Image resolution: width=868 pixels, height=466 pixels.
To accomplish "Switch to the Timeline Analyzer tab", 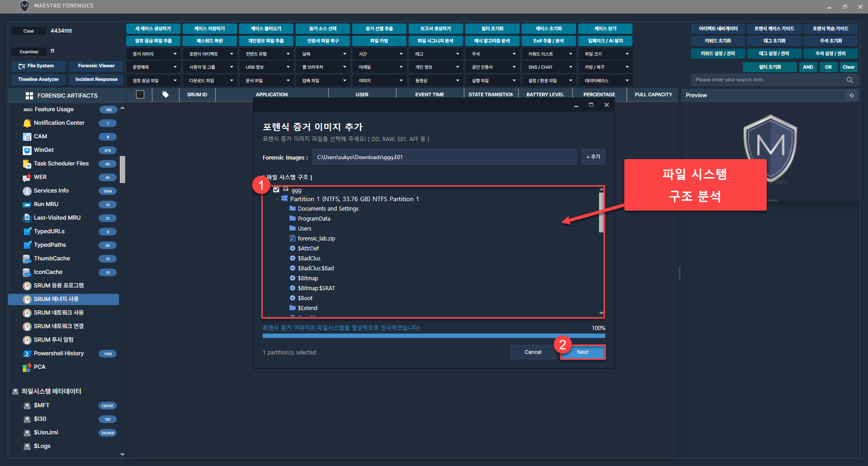I will [38, 80].
